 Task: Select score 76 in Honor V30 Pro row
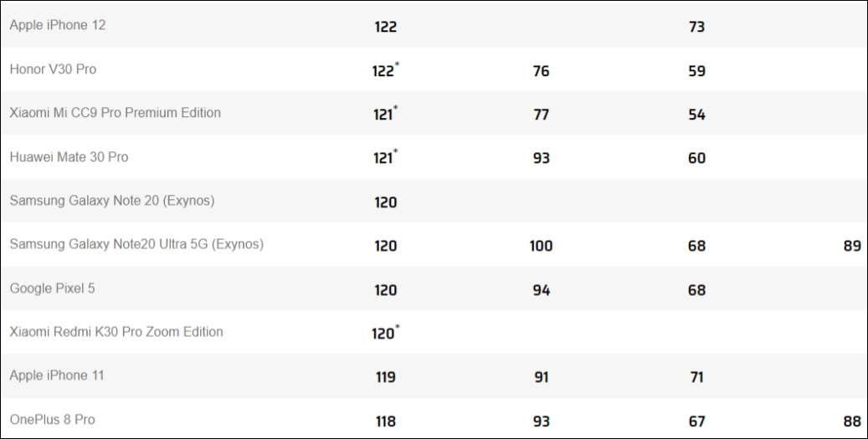tap(542, 71)
